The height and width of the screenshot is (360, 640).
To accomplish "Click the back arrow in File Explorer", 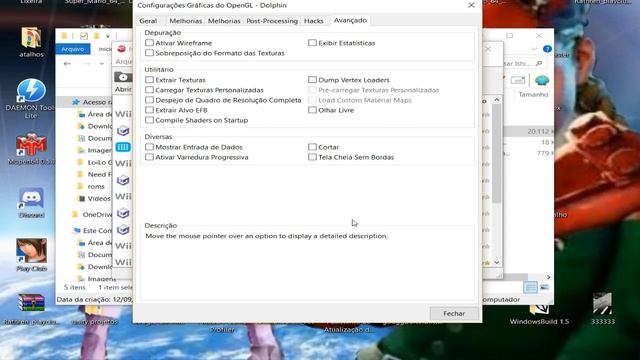I will (x=67, y=64).
